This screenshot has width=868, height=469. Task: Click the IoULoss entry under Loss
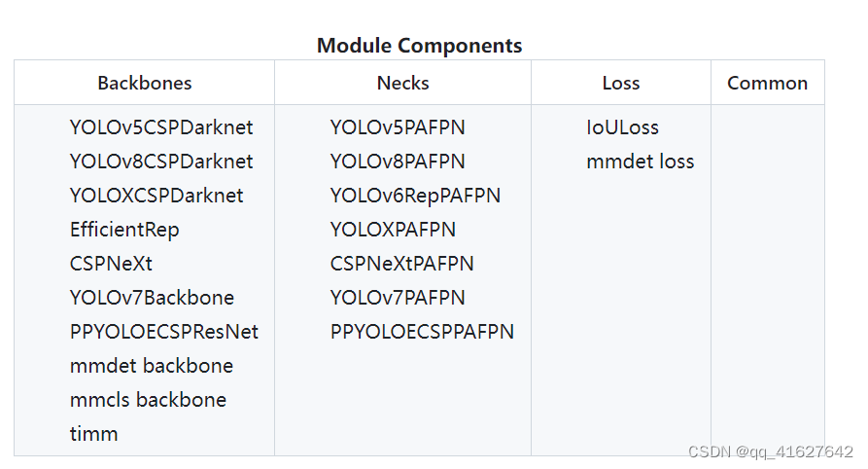[622, 127]
